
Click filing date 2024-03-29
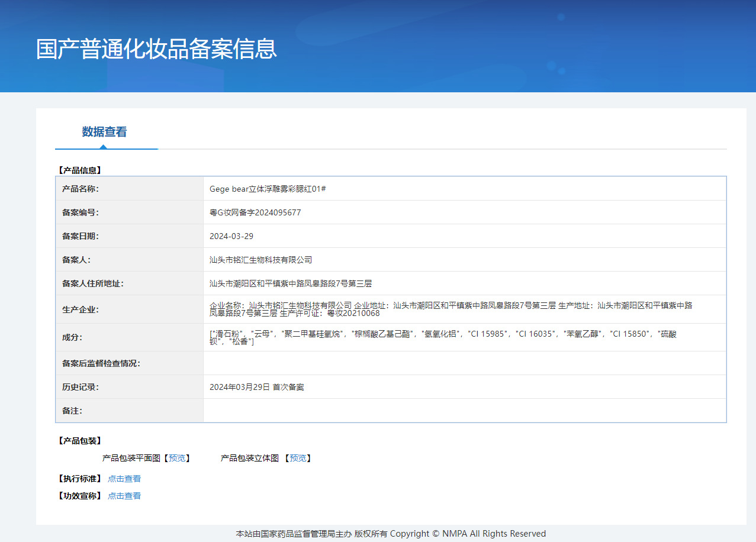[x=231, y=236]
